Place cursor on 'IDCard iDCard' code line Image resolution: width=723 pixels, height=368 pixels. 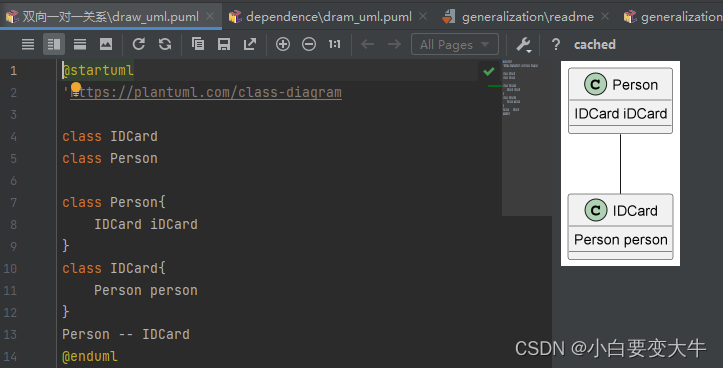point(146,224)
